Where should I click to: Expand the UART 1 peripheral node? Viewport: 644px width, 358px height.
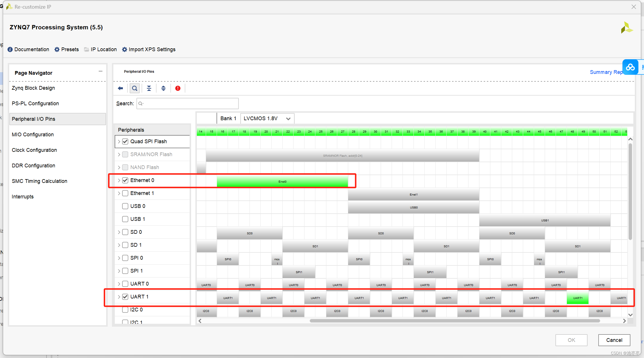pyautogui.click(x=119, y=297)
